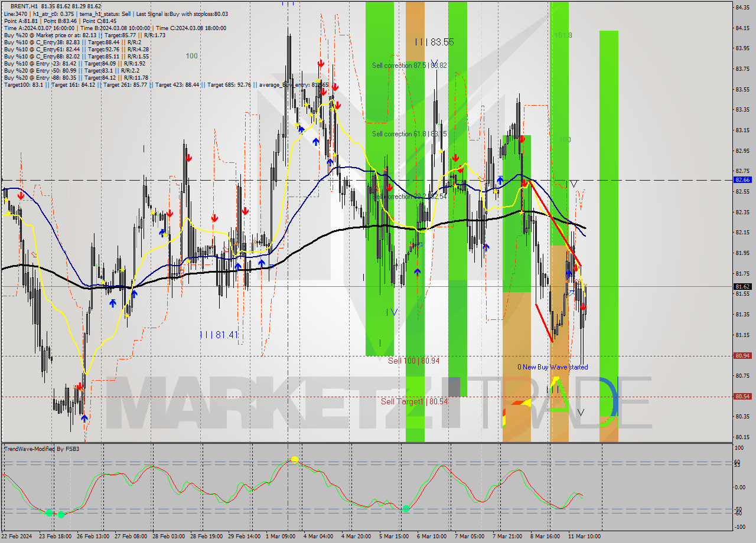Click the 'Buy %20 @ Entry -88: 80.35' line
This screenshot has height=543, width=756.
76,77
